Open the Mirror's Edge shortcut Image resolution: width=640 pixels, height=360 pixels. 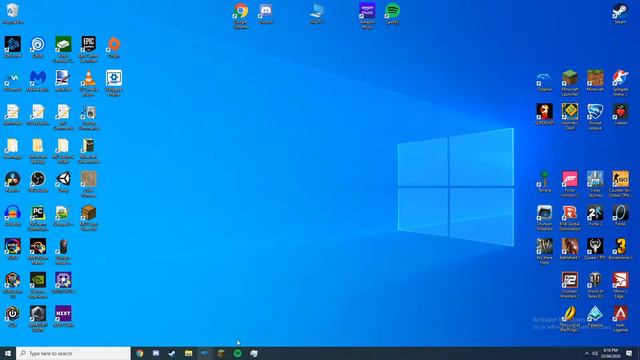point(620,285)
